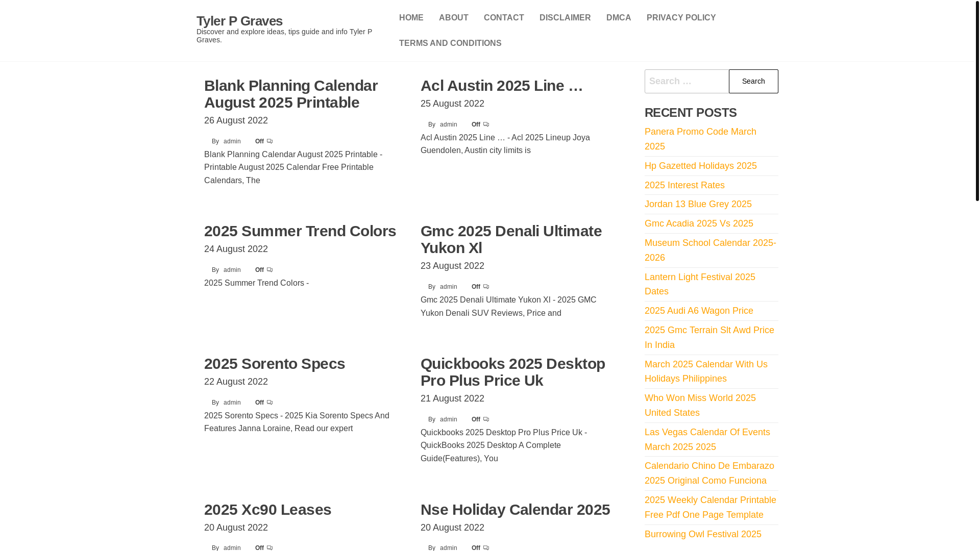Image resolution: width=980 pixels, height=551 pixels.
Task: Open the DMCA page
Action: (x=619, y=18)
